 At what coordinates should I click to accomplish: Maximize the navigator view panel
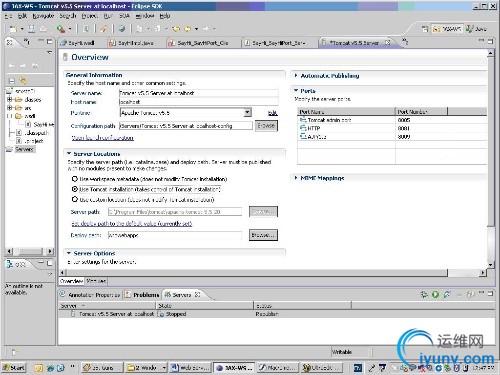point(49,41)
